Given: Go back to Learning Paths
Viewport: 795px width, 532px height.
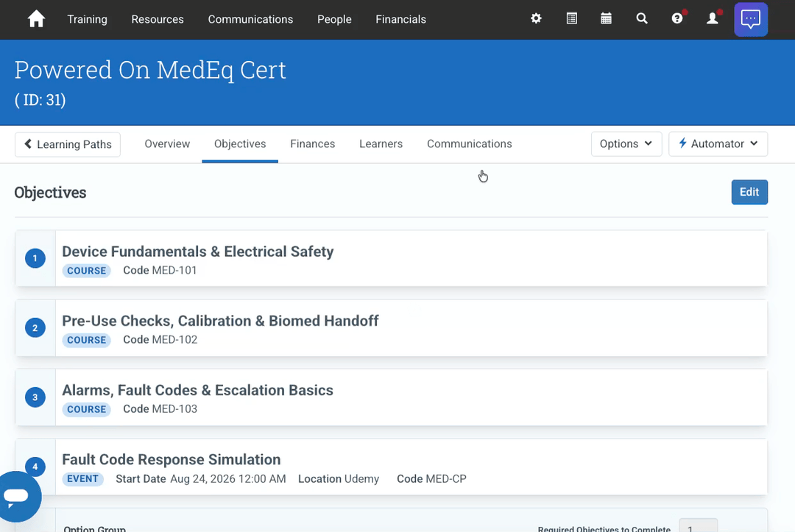Looking at the screenshot, I should click(x=68, y=144).
